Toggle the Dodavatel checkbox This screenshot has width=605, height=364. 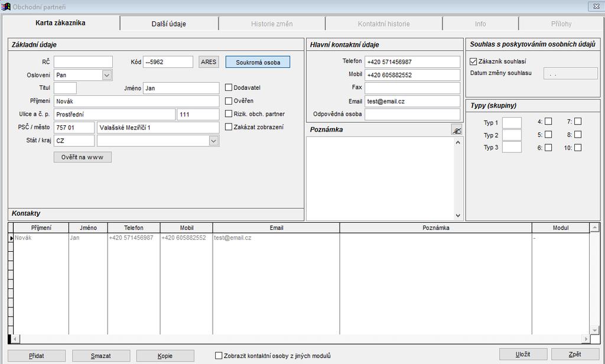click(x=229, y=87)
